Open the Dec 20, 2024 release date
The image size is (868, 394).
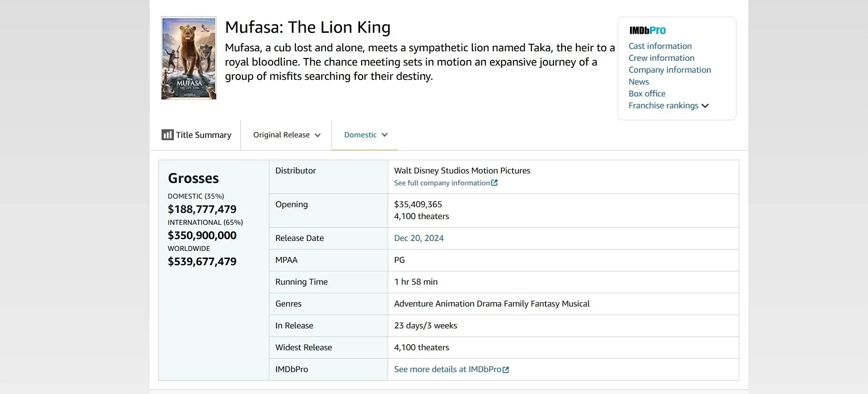click(x=419, y=238)
